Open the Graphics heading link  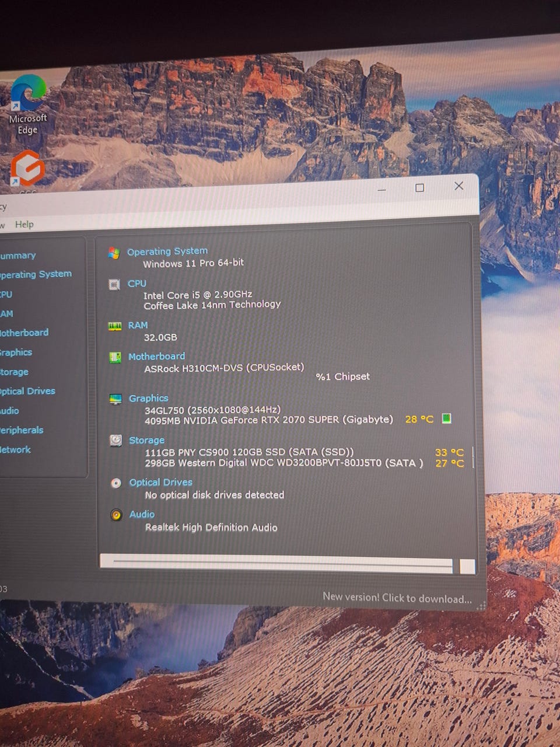pos(148,398)
